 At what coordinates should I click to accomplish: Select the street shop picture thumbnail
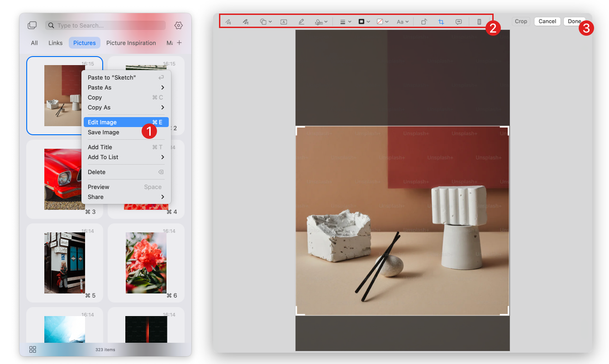(65, 263)
